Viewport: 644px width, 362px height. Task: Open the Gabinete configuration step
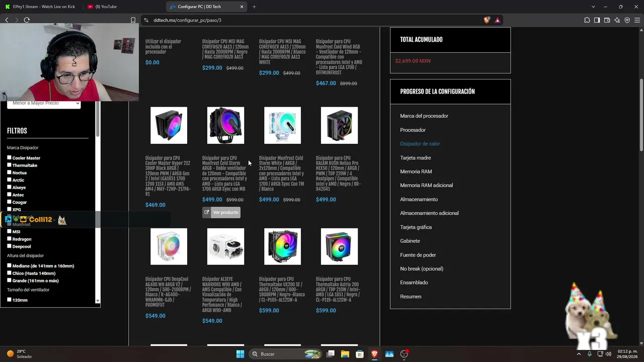tap(410, 241)
